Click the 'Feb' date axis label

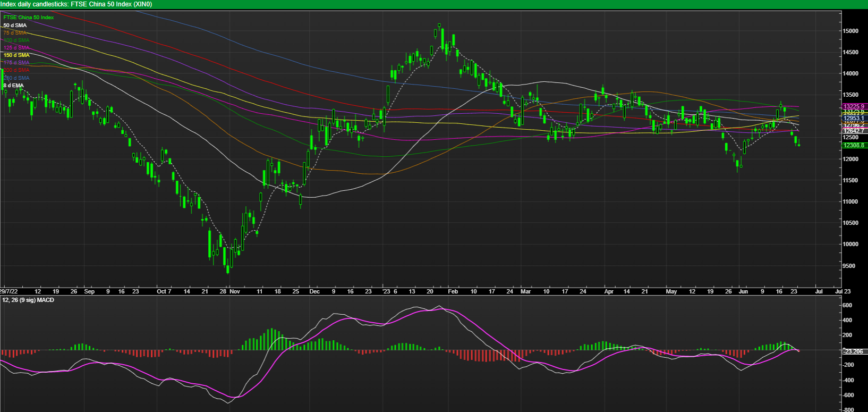coord(453,291)
